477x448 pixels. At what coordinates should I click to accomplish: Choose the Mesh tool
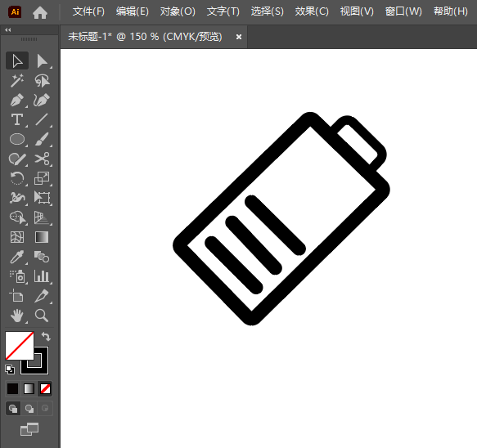[17, 237]
